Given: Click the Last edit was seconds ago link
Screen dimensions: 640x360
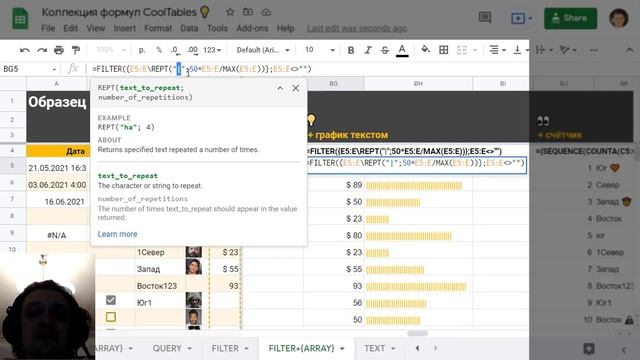Looking at the screenshot, I should pos(357,29).
